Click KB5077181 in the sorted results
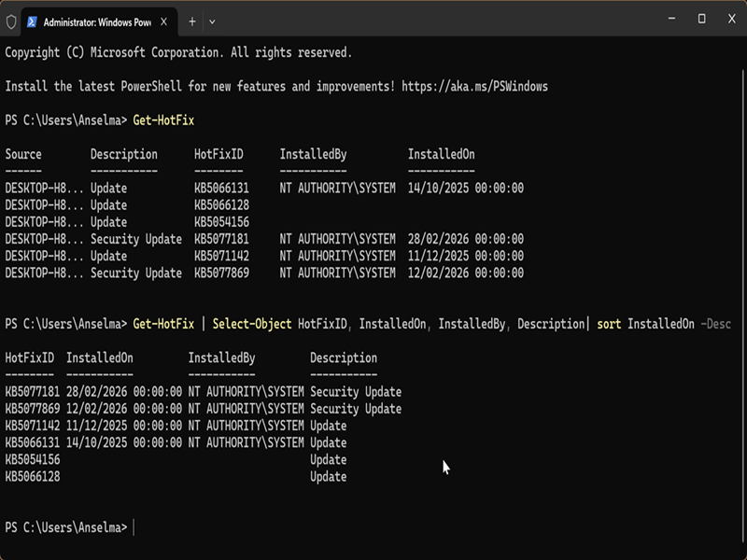Viewport: 747px width, 560px height. tap(32, 392)
